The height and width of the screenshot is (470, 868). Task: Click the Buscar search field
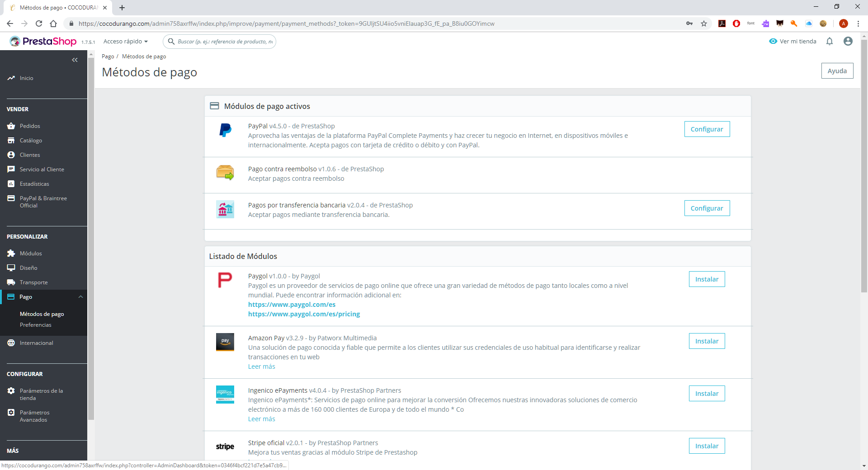[225, 42]
